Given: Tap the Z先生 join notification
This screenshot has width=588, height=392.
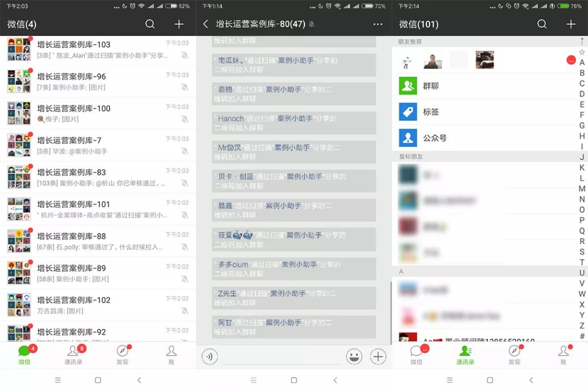Looking at the screenshot, I should coord(294,298).
